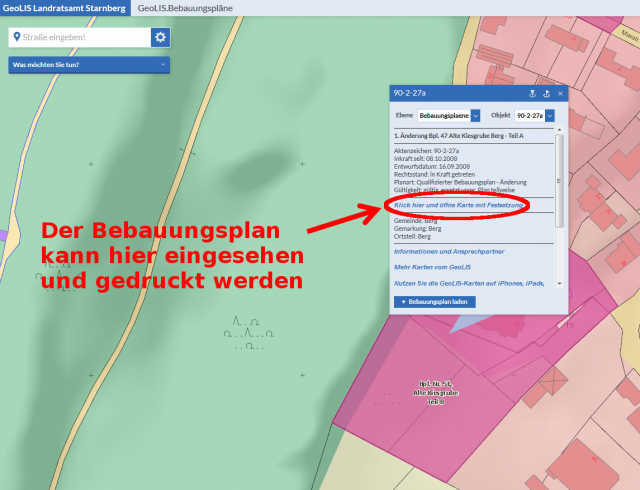Viewport: 640px width, 490px height.
Task: Click the '1. Änderung Bpl. 47 Alte Kiesgrube Berg' title
Action: pyautogui.click(x=458, y=136)
